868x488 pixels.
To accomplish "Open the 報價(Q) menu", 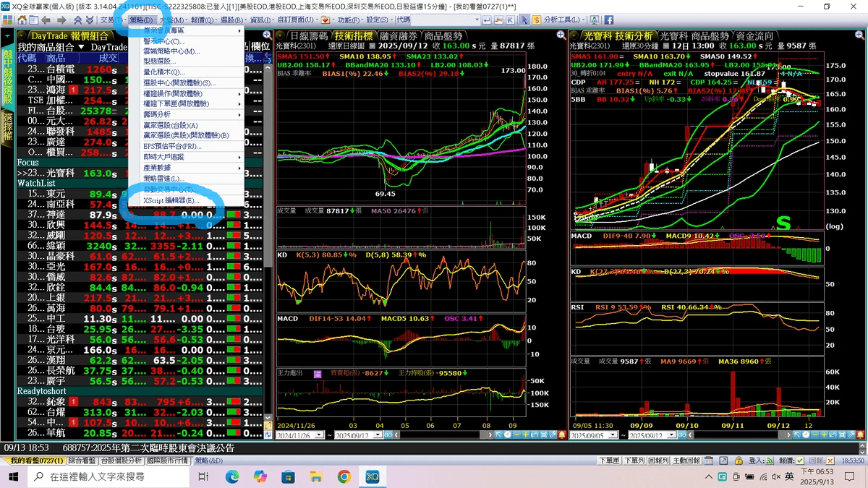I will coord(204,20).
